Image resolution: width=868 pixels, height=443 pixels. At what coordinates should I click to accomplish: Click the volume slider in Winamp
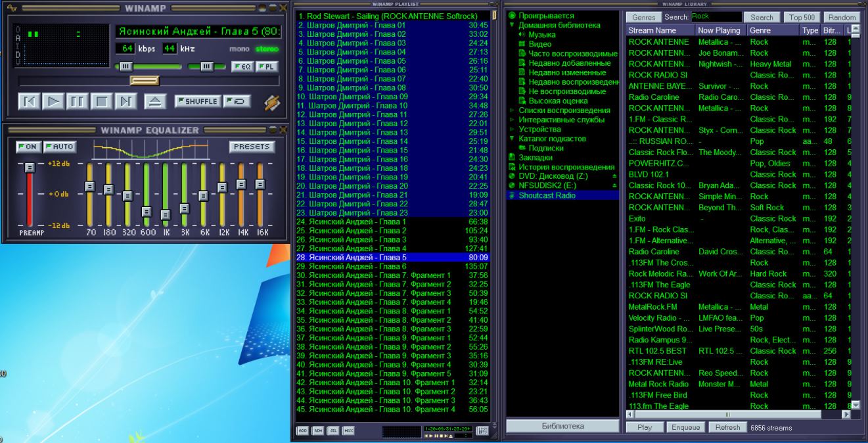pos(148,66)
